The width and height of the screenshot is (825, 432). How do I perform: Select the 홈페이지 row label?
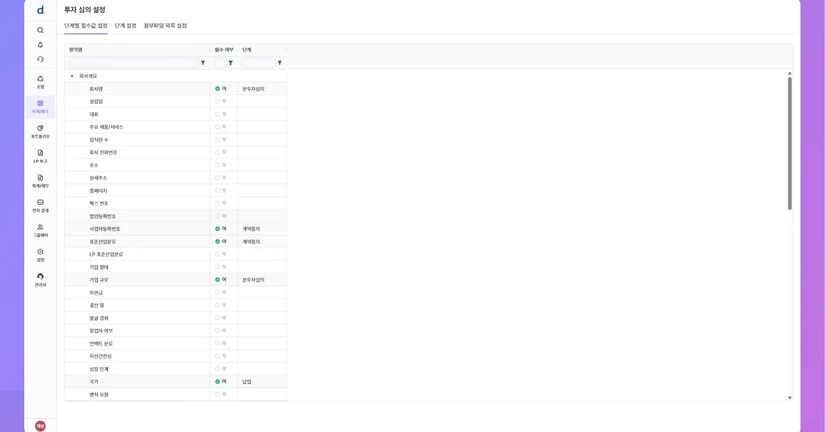[x=98, y=190]
